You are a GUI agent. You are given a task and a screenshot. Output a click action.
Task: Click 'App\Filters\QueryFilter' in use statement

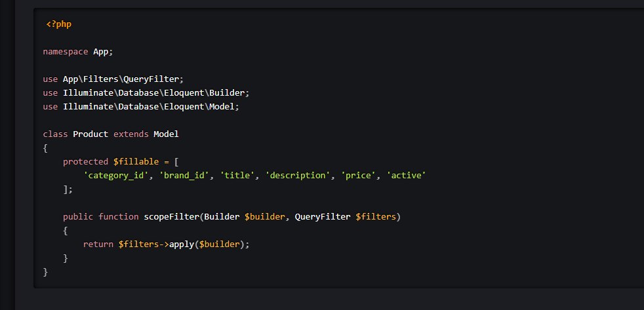[121, 79]
